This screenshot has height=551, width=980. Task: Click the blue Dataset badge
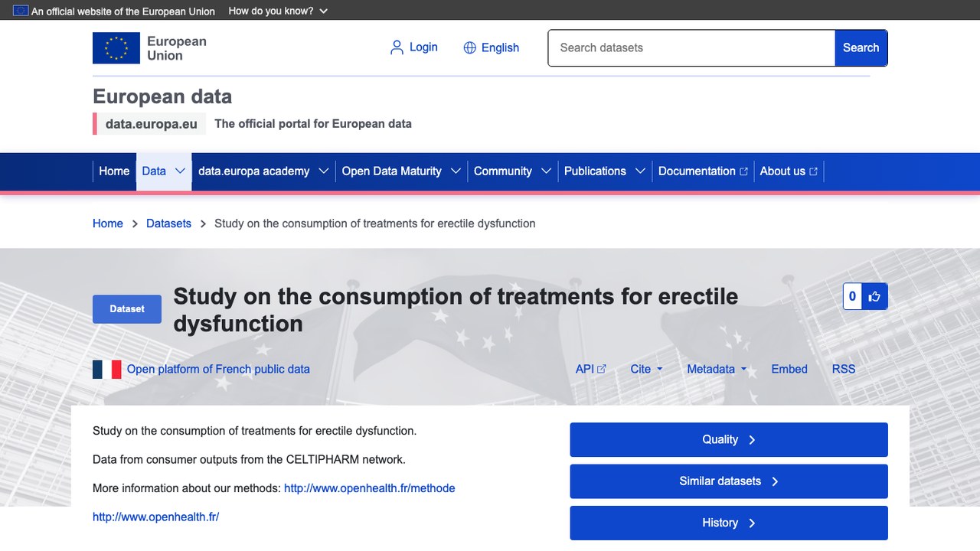click(127, 309)
